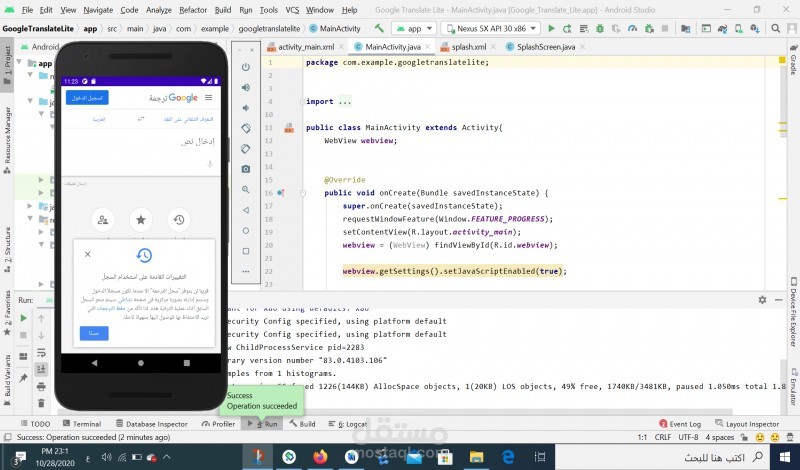This screenshot has height=470, width=800.
Task: Click the community contributors icon in emulator
Action: [103, 220]
